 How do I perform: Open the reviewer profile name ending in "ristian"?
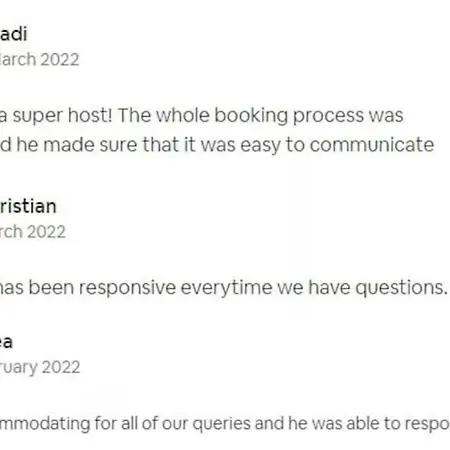[28, 206]
